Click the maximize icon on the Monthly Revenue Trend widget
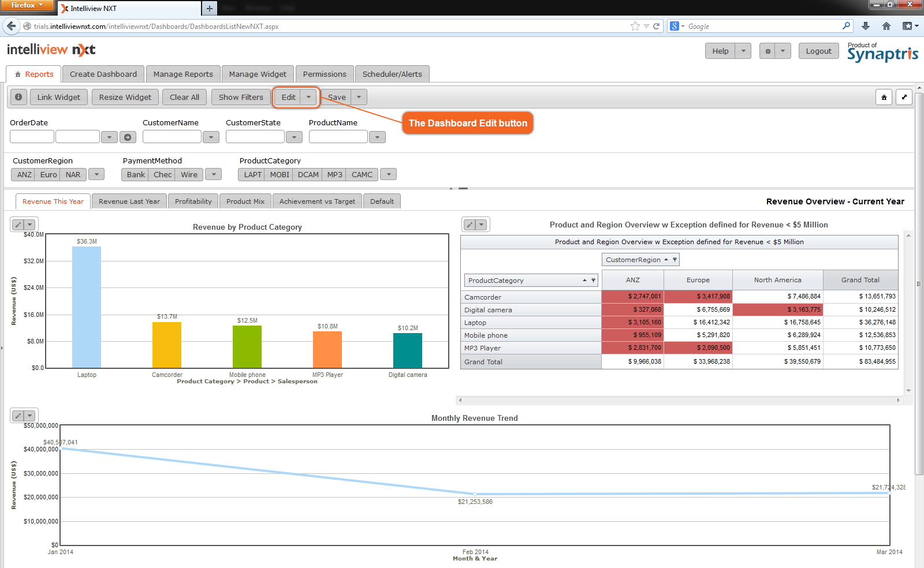This screenshot has width=924, height=568. click(x=17, y=416)
